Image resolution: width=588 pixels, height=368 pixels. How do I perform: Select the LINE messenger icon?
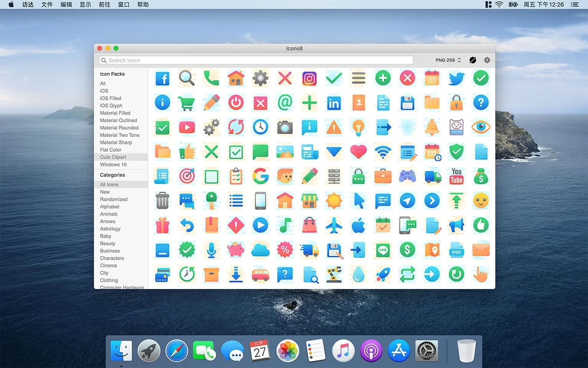tap(383, 249)
